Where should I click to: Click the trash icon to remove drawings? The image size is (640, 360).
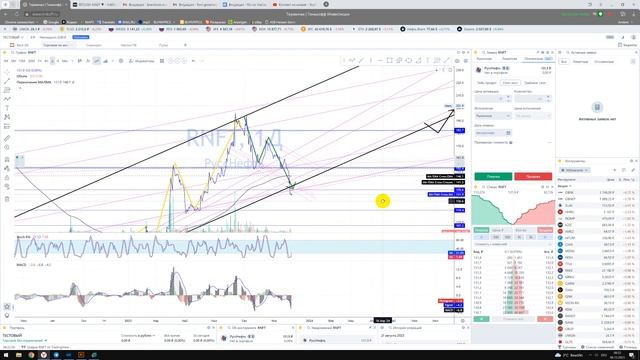coord(7,199)
